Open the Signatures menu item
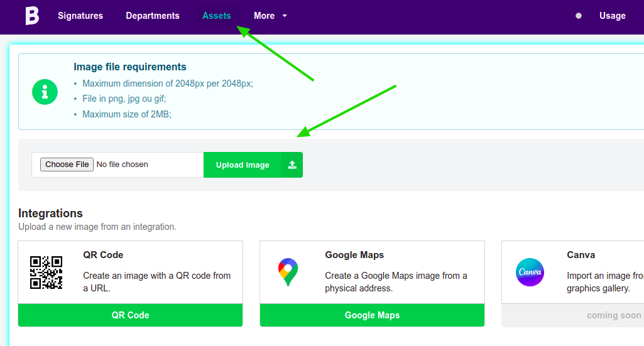The width and height of the screenshot is (644, 346). tap(80, 16)
